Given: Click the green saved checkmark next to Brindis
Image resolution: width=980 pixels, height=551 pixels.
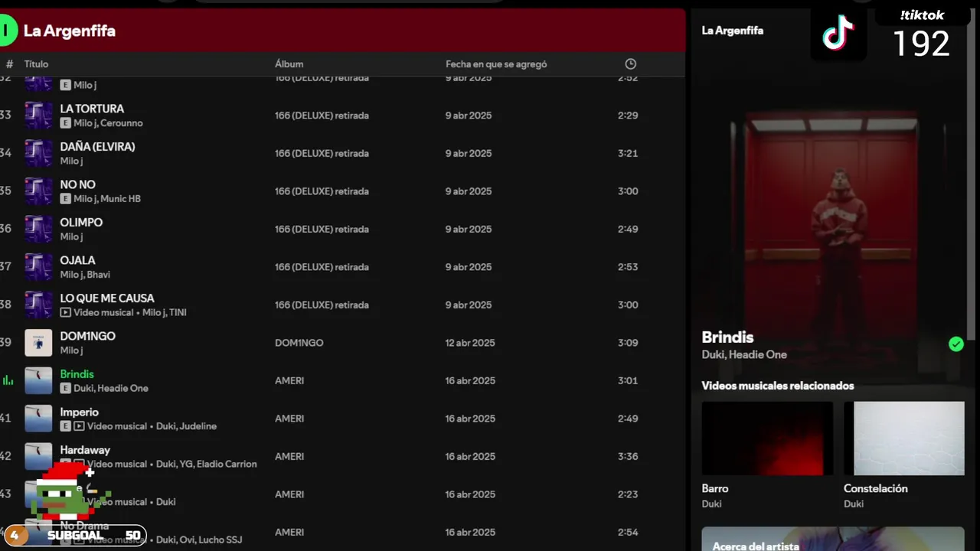Looking at the screenshot, I should pyautogui.click(x=955, y=344).
